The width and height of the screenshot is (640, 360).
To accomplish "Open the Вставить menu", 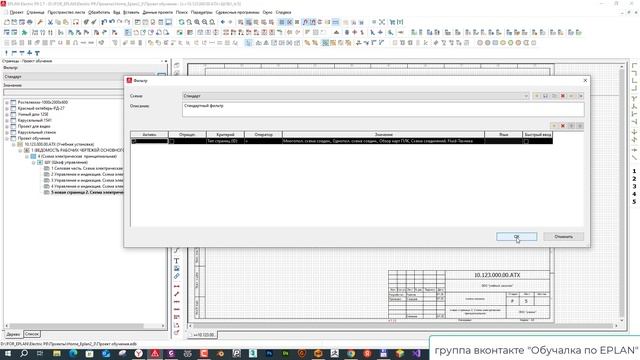I will click(131, 12).
